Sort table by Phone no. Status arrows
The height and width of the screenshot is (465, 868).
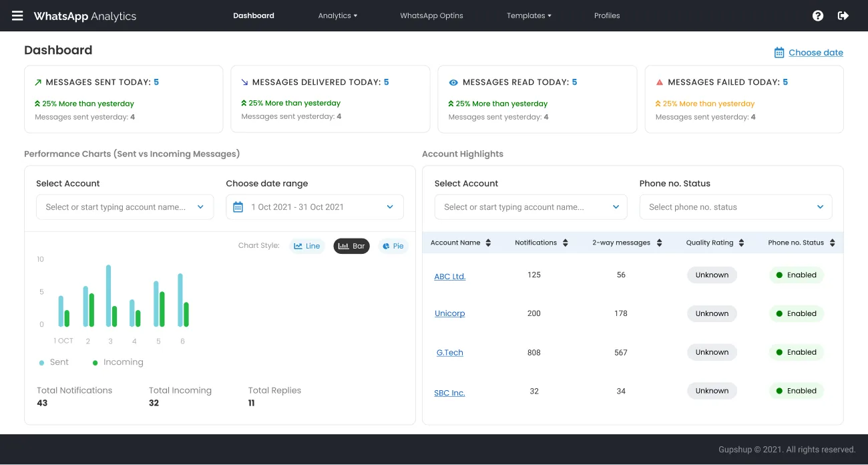(x=832, y=243)
